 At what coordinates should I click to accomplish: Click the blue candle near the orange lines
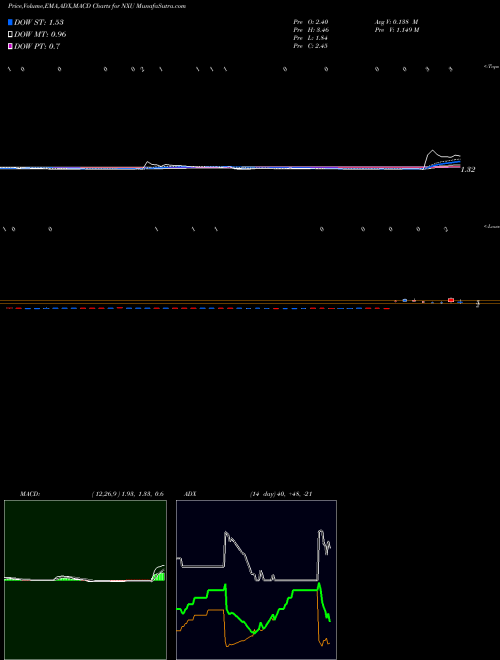tap(405, 300)
